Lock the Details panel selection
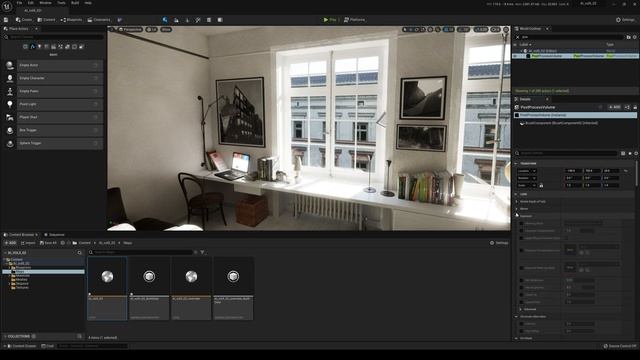 pyautogui.click(x=635, y=107)
